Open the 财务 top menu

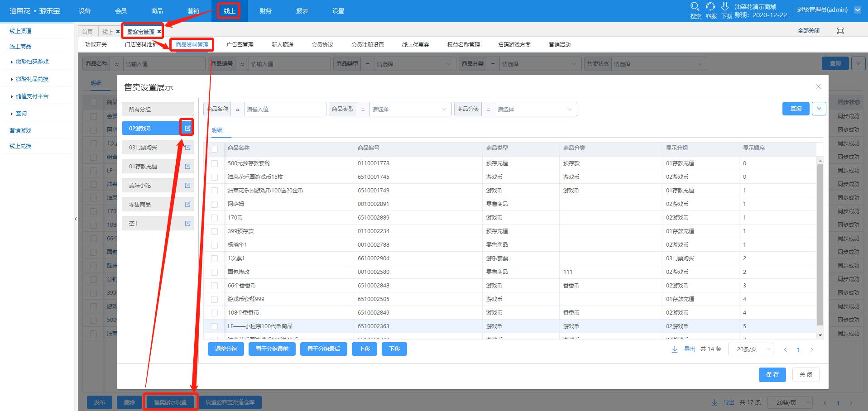(266, 11)
